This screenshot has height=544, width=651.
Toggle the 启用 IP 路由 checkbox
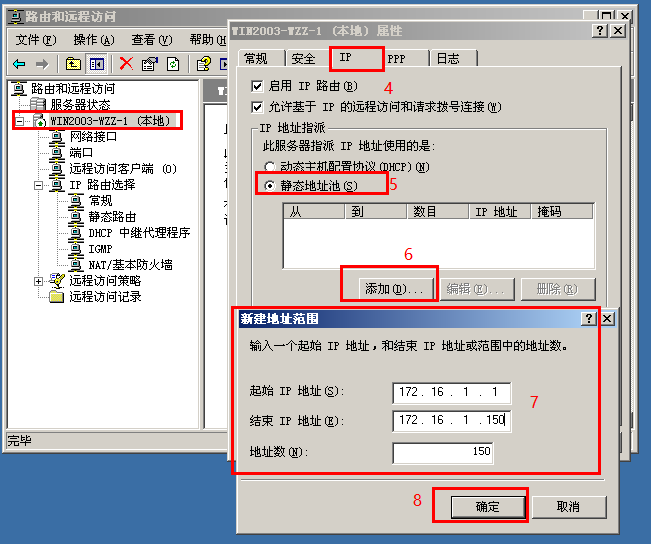(257, 86)
